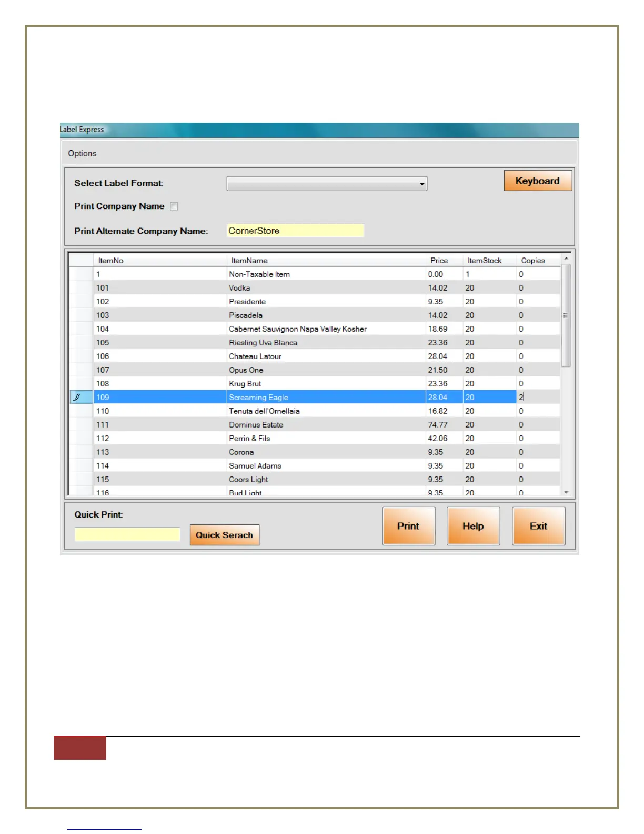Select Cabernet Sauvignon Napa Valley Kosher cell

pos(326,329)
